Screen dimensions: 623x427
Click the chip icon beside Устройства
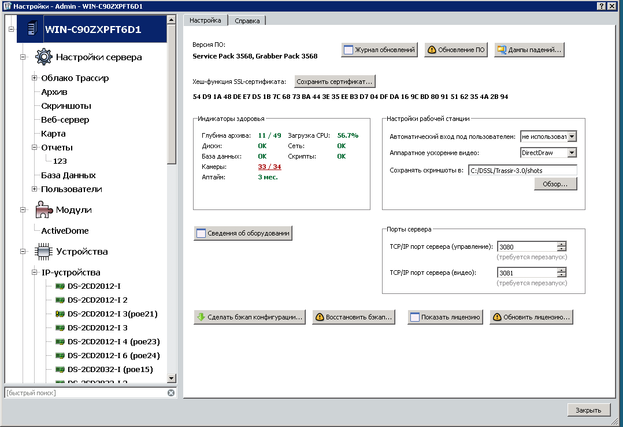click(x=43, y=251)
